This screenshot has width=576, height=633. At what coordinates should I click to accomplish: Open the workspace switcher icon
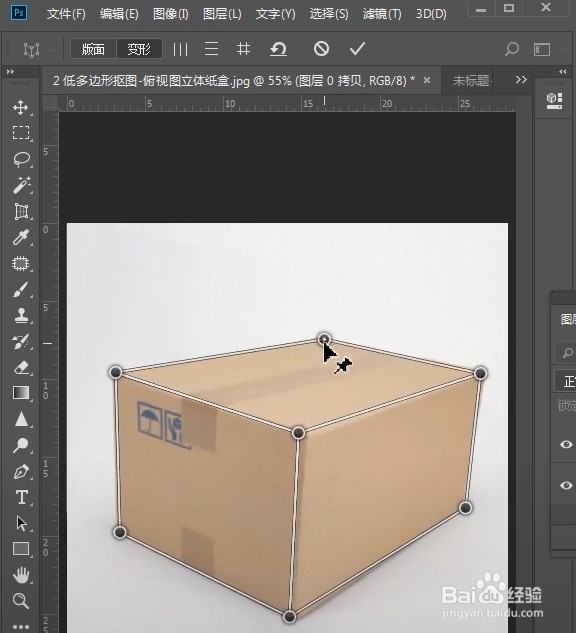[542, 50]
